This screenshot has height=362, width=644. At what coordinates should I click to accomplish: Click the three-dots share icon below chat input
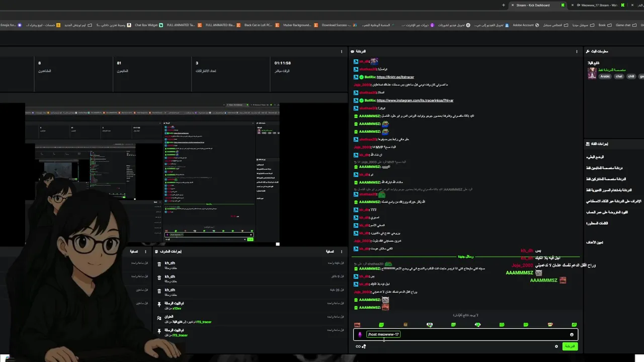364,346
